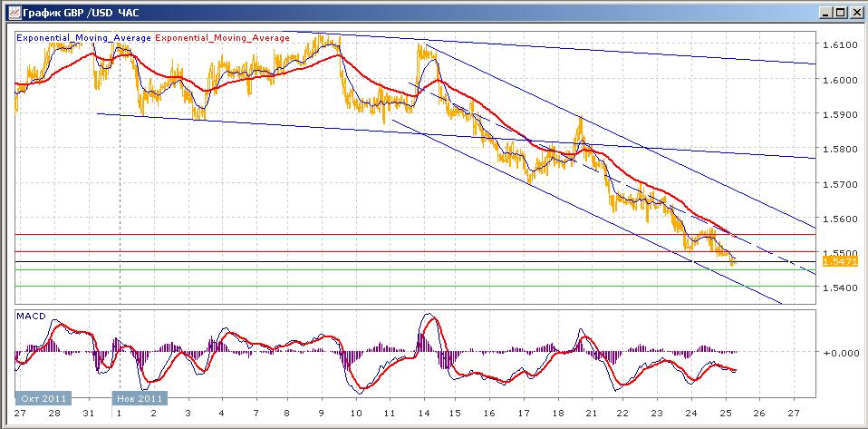Viewport: 868px width, 429px height.
Task: Click date label 11 on time axis
Action: tap(390, 414)
